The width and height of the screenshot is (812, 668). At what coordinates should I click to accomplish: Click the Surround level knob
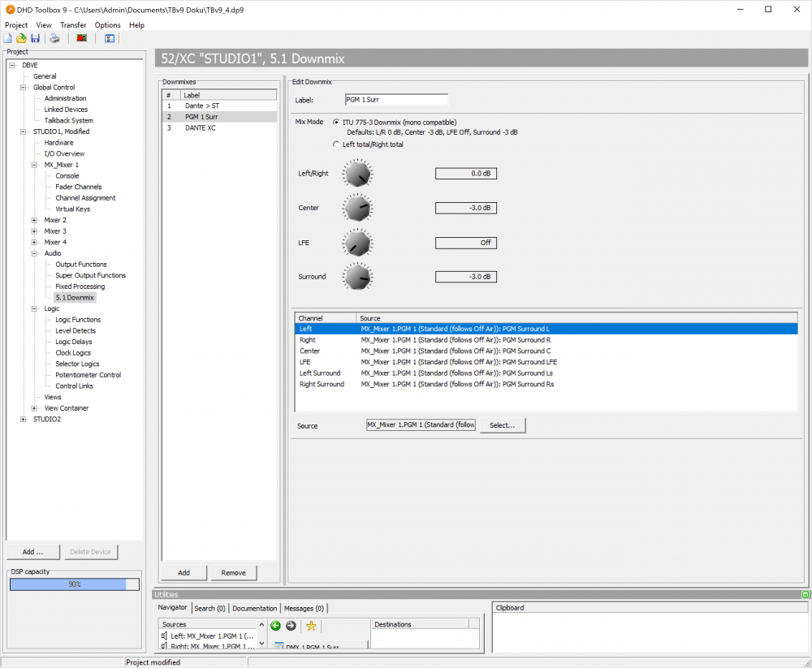[357, 277]
